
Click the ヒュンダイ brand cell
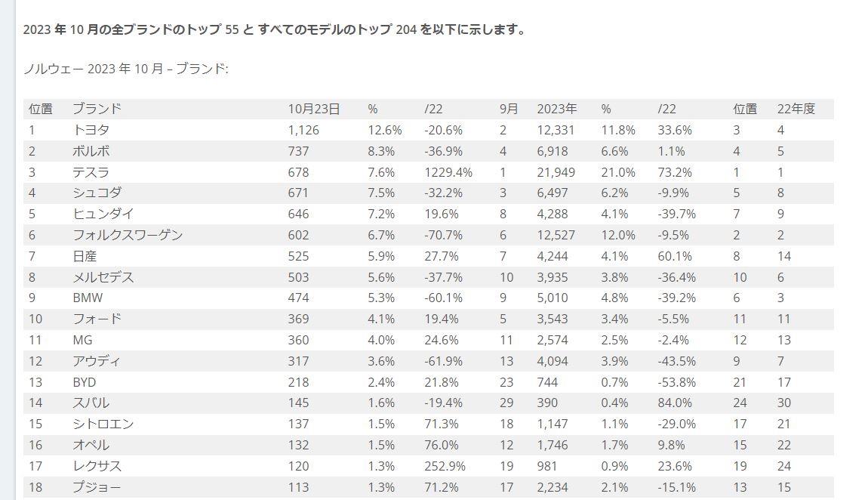click(x=103, y=214)
